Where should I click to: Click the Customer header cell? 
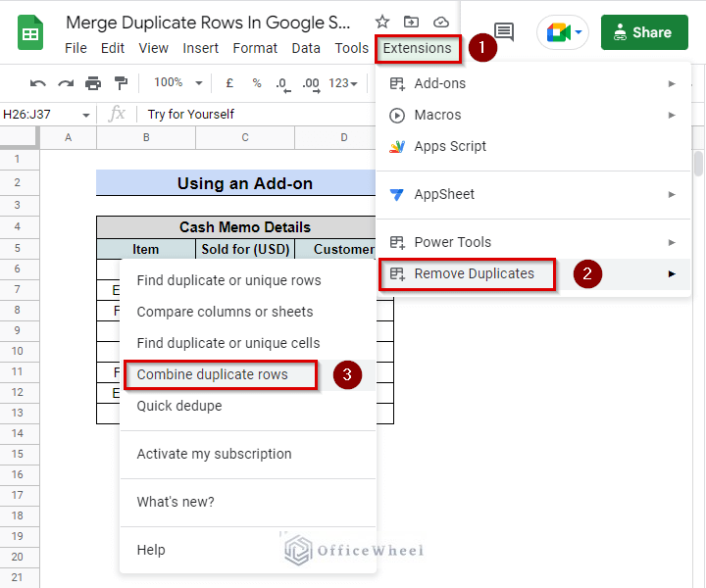(335, 249)
